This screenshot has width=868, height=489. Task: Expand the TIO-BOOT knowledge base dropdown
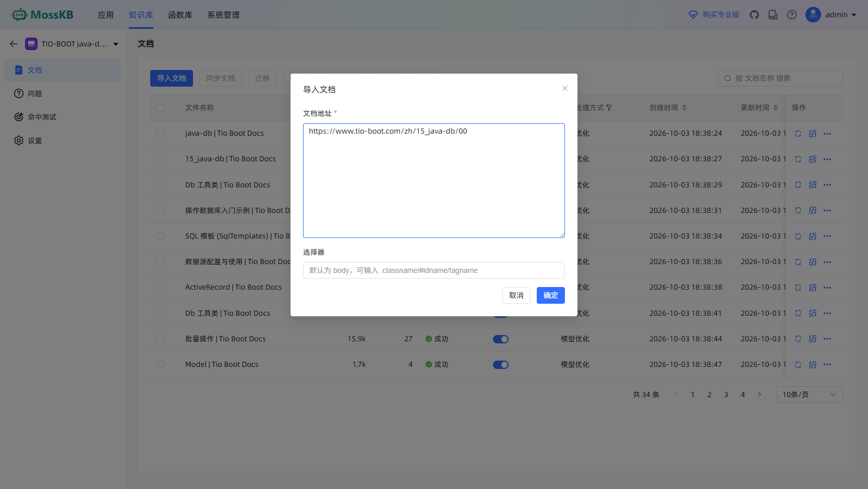(116, 44)
